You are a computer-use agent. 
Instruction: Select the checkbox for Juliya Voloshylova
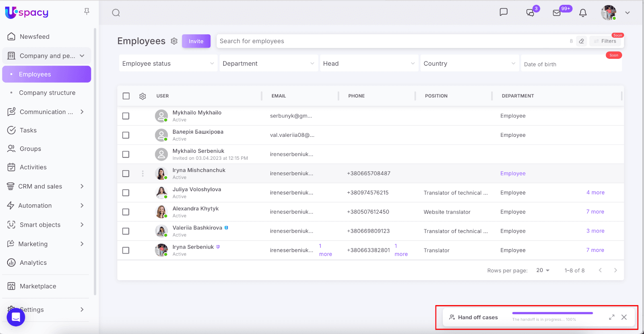coord(126,193)
